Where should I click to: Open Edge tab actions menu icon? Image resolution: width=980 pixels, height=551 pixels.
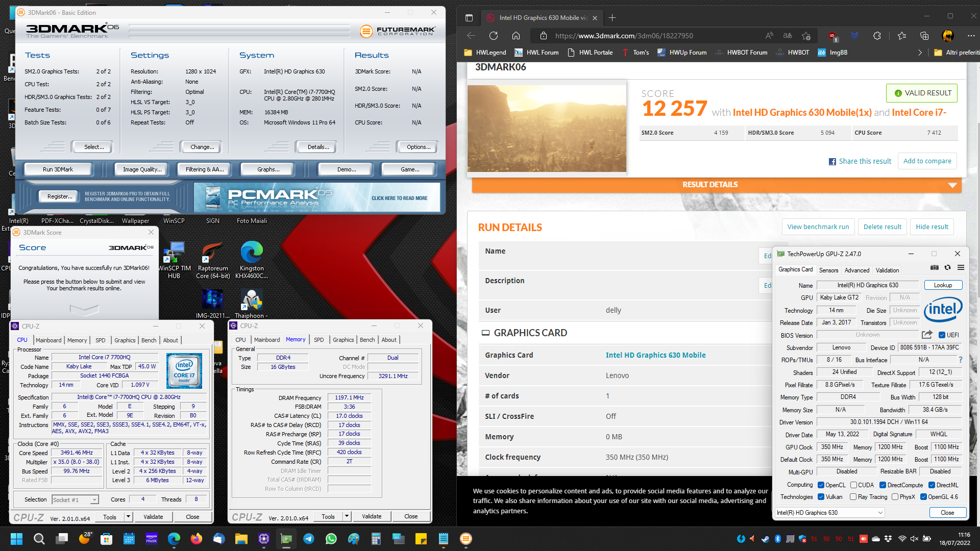(x=469, y=18)
